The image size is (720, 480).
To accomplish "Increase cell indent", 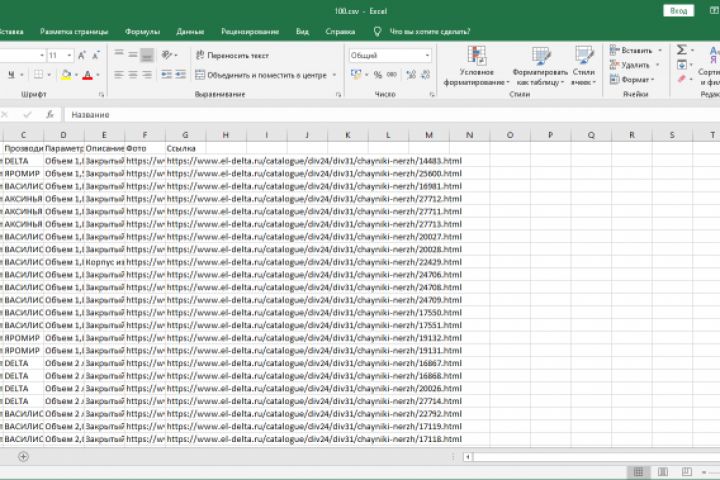I will (x=180, y=75).
